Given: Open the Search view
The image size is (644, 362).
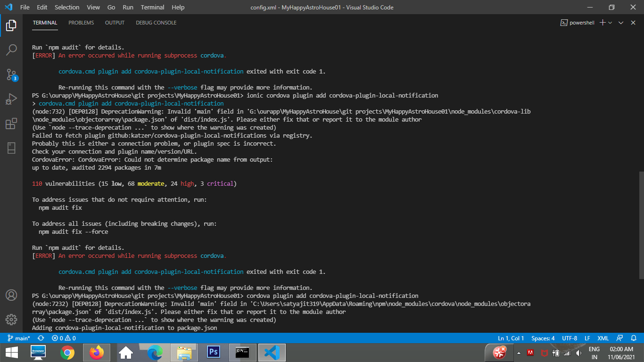Looking at the screenshot, I should click(11, 49).
